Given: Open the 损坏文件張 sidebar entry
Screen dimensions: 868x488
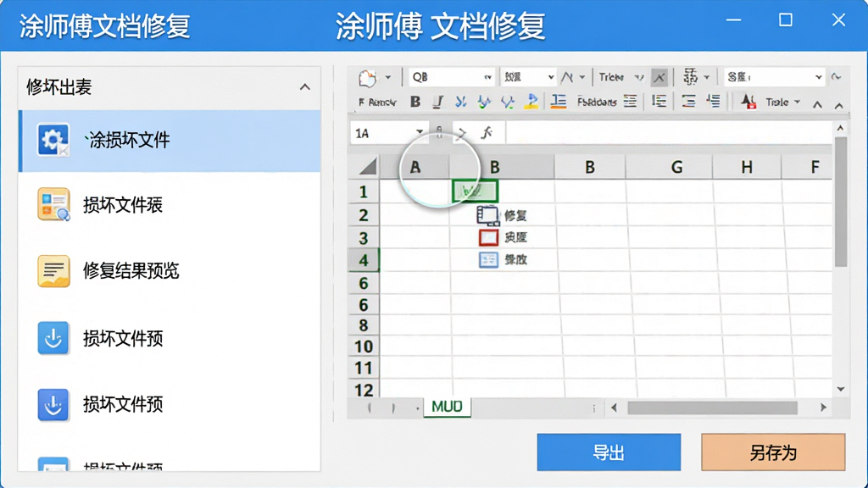Looking at the screenshot, I should point(170,205).
